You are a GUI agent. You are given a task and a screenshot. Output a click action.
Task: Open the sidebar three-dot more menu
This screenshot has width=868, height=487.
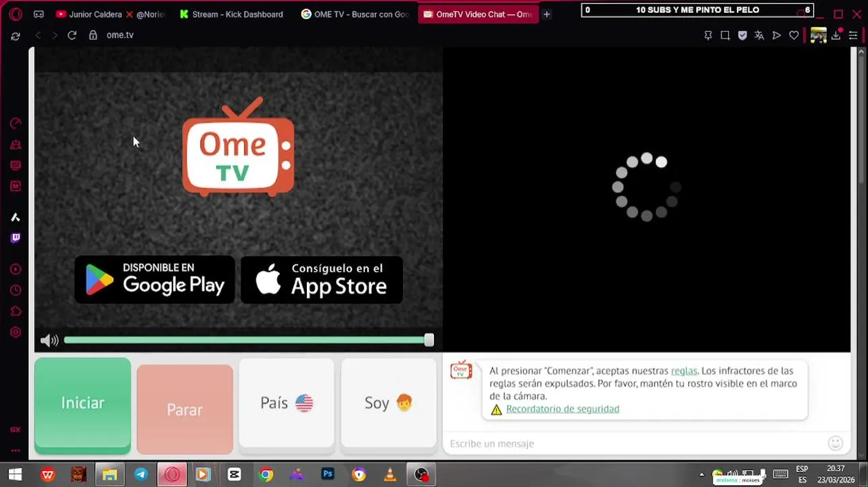point(16,450)
